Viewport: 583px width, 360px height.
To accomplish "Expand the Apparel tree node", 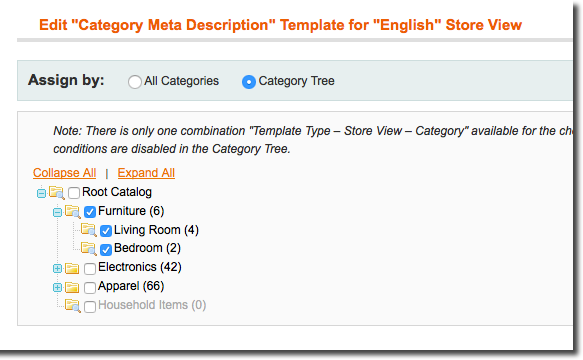I will 57,287.
